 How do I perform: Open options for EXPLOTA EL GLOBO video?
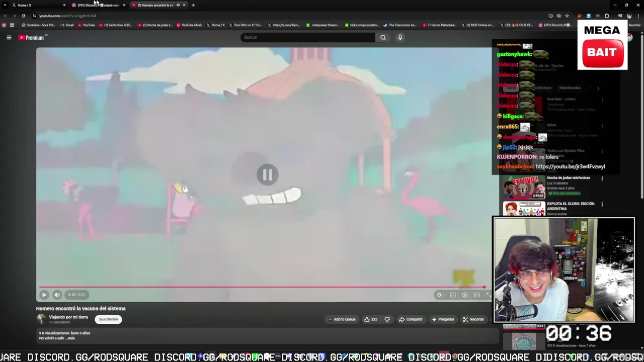click(602, 205)
